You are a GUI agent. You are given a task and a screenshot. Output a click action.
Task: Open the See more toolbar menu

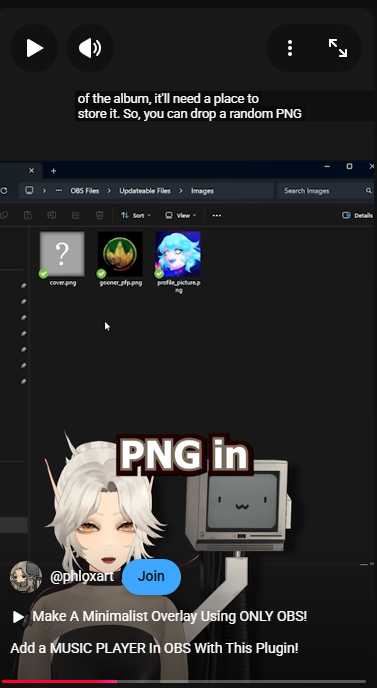[x=217, y=215]
